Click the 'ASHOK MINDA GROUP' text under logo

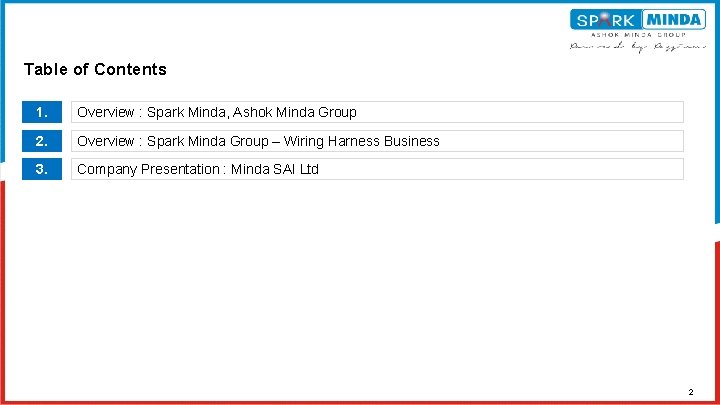coord(638,35)
